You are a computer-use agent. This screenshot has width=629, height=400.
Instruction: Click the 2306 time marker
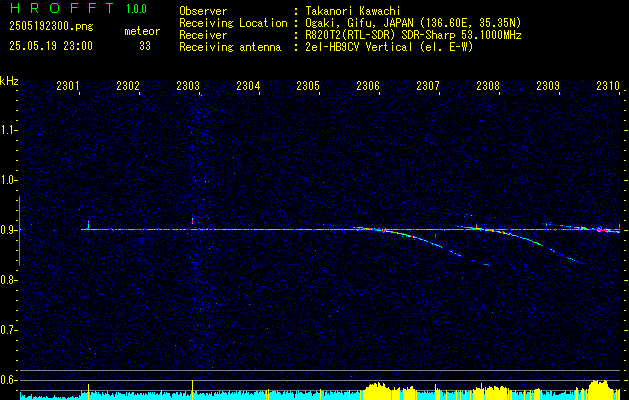368,85
